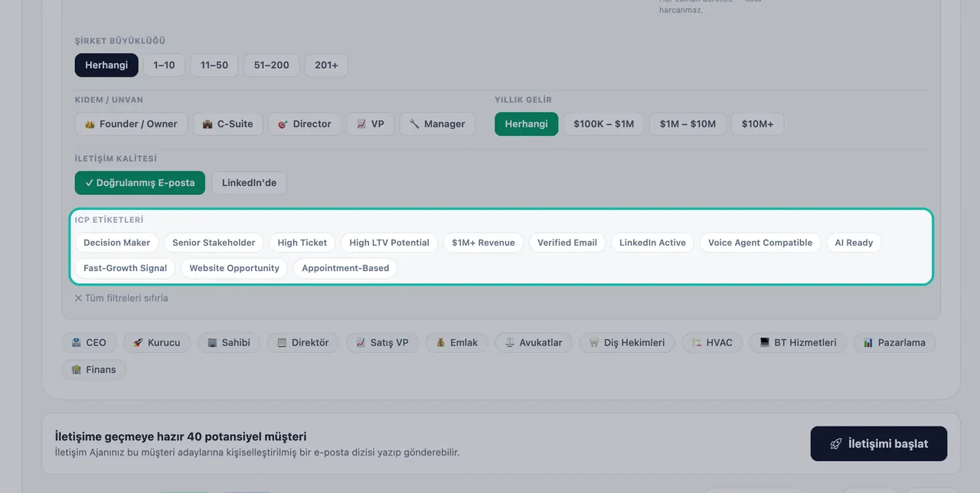Add the Verified Email ICP tag
This screenshot has width=980, height=493.
567,243
